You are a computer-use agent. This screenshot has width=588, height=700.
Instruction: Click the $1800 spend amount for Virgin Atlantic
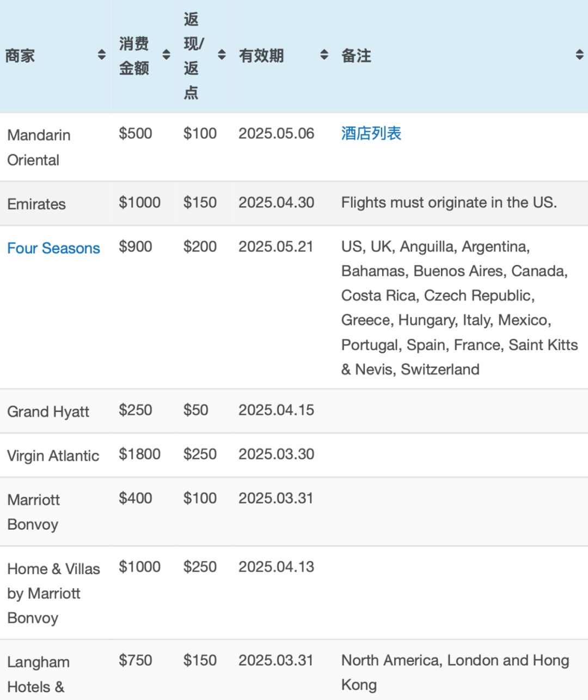click(x=140, y=454)
